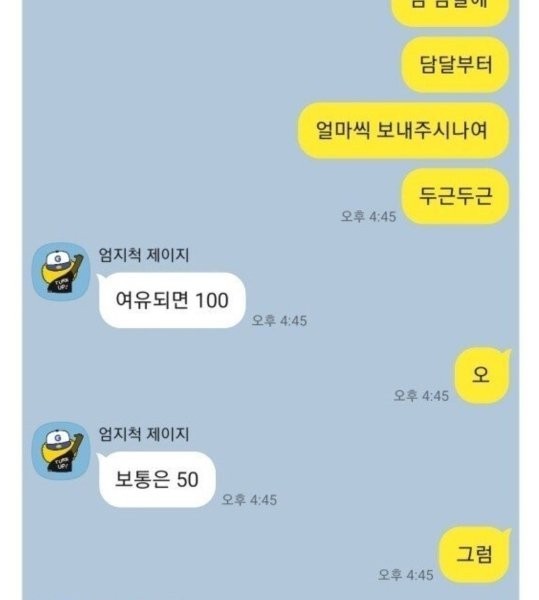Click the number 50 in the white bubble

pyautogui.click(x=187, y=479)
